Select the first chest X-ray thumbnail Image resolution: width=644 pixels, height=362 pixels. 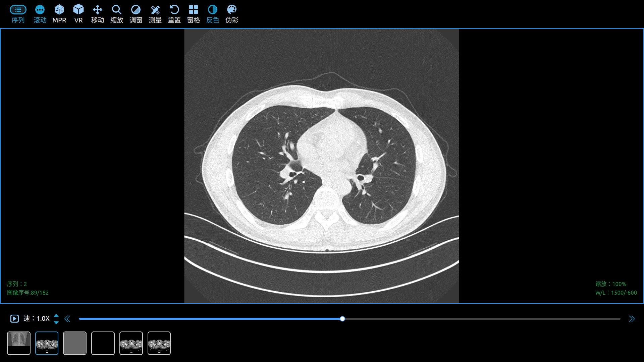pos(18,343)
